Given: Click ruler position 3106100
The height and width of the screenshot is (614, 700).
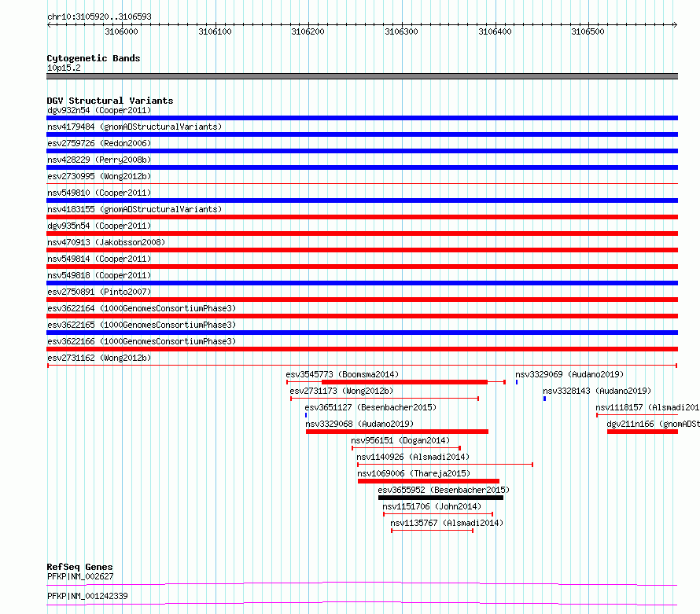Looking at the screenshot, I should pos(216,31).
